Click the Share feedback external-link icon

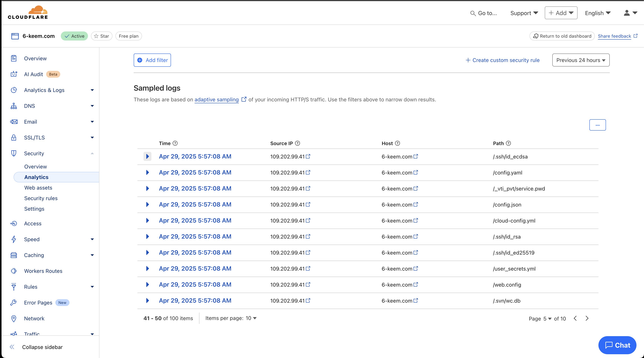(636, 36)
